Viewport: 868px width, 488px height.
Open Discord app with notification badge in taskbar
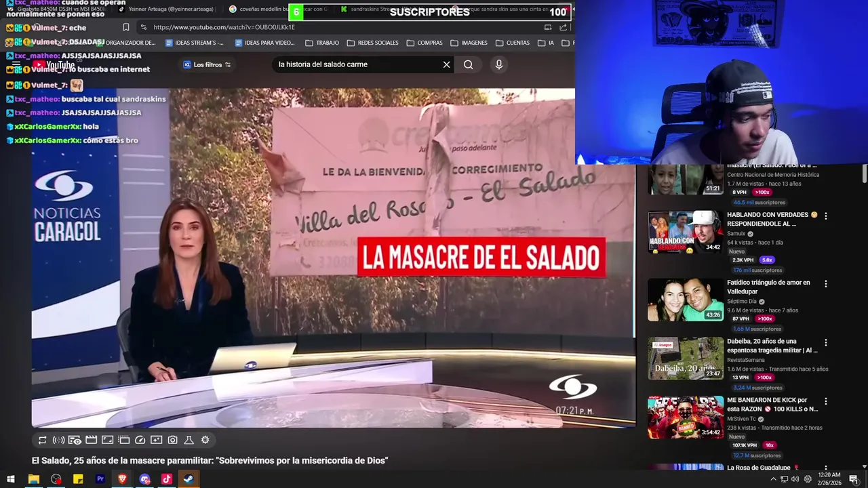pyautogui.click(x=144, y=479)
